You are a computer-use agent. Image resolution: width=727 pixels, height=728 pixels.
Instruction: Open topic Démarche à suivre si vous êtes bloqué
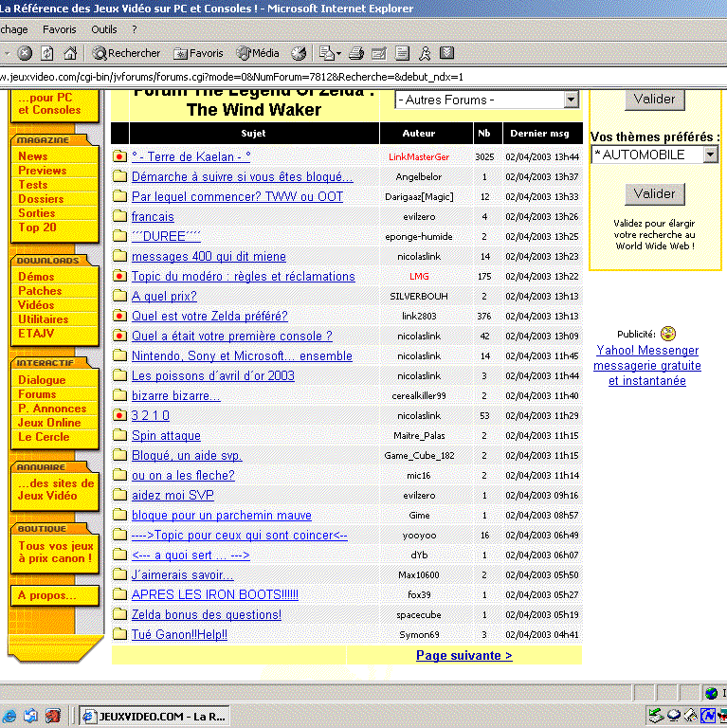tap(242, 177)
